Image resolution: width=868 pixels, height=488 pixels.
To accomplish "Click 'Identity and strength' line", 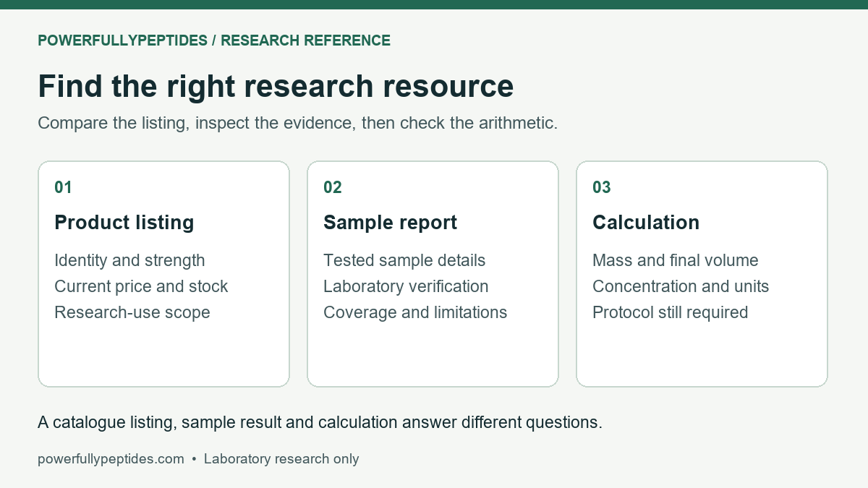I will point(129,260).
